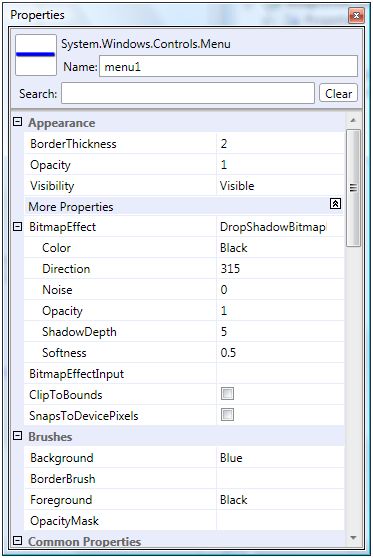
Task: Click the scrollbar thumb in the property list
Action: pos(353,188)
